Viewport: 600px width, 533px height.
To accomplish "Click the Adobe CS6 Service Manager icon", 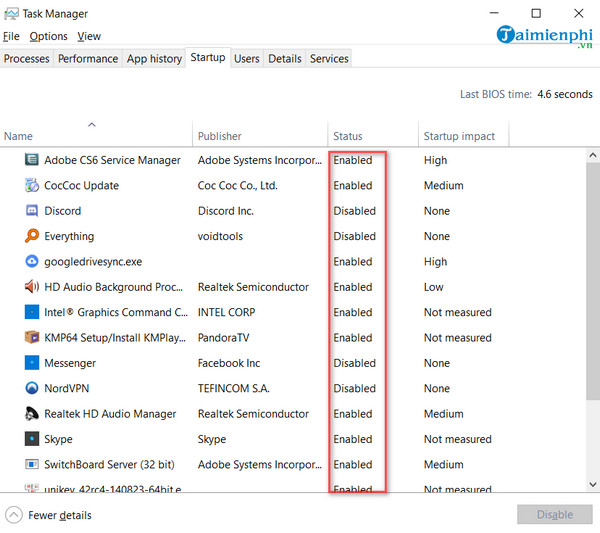I will (31, 159).
